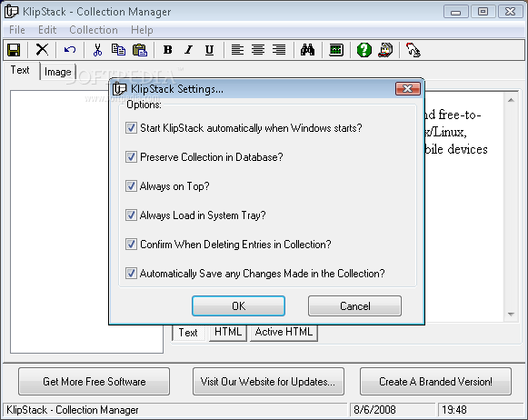Select the bottom Text view tab

(x=188, y=333)
